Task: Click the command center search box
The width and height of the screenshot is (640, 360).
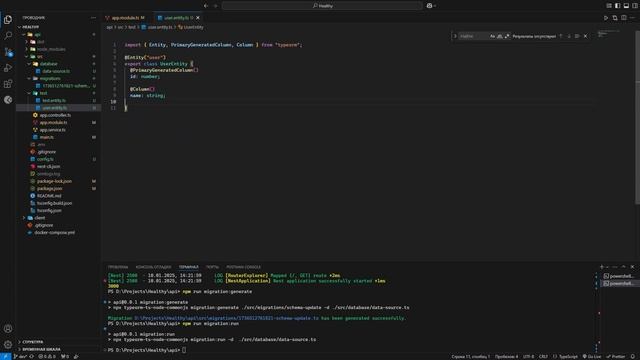Action: pos(322,6)
